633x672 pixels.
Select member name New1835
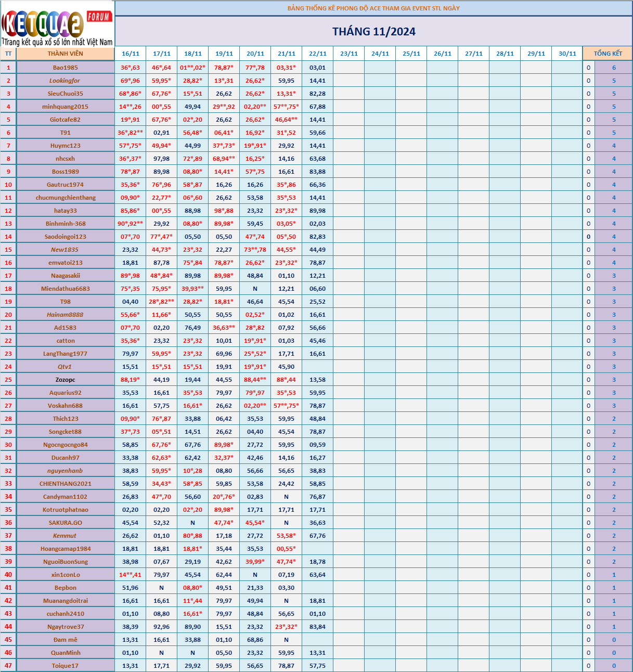click(66, 250)
